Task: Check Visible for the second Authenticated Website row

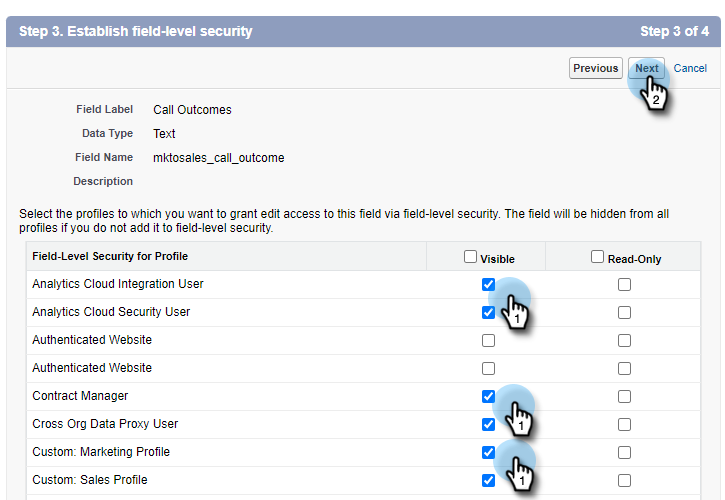Action: (488, 368)
